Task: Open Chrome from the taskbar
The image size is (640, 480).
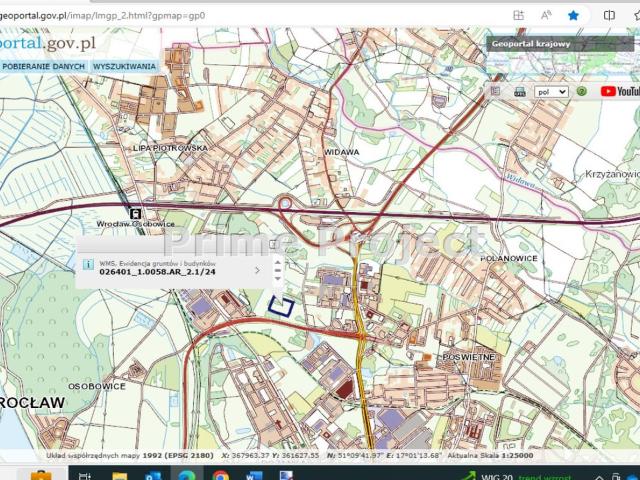Action: pos(220,476)
